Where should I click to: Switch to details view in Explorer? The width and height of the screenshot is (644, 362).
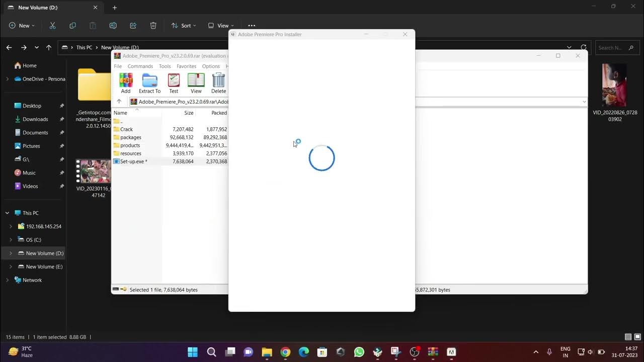[x=628, y=337]
